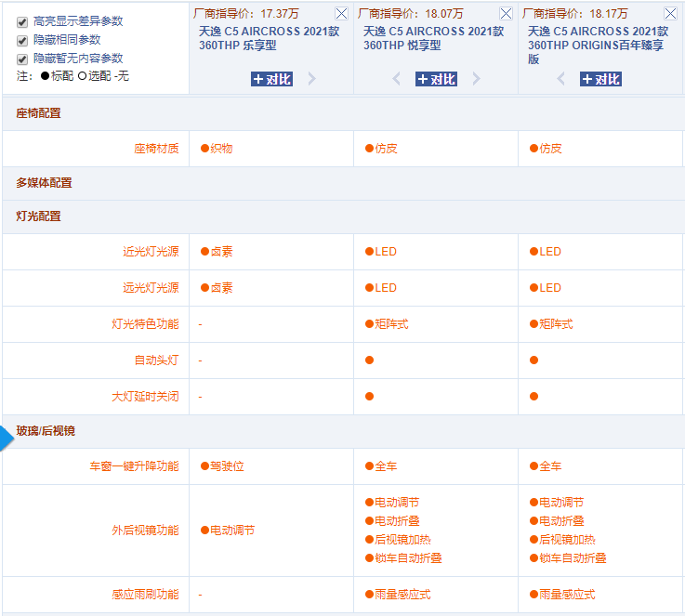Click the 织物 seat material value

[x=217, y=149]
